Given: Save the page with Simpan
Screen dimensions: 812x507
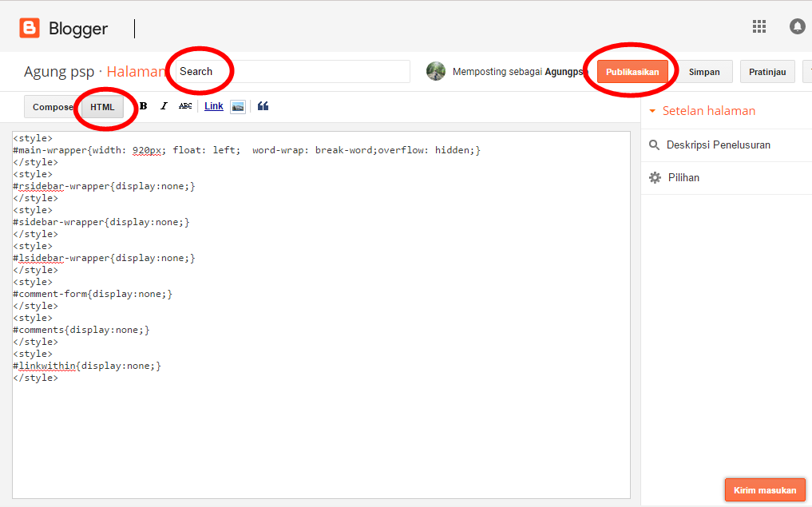Looking at the screenshot, I should [x=704, y=72].
